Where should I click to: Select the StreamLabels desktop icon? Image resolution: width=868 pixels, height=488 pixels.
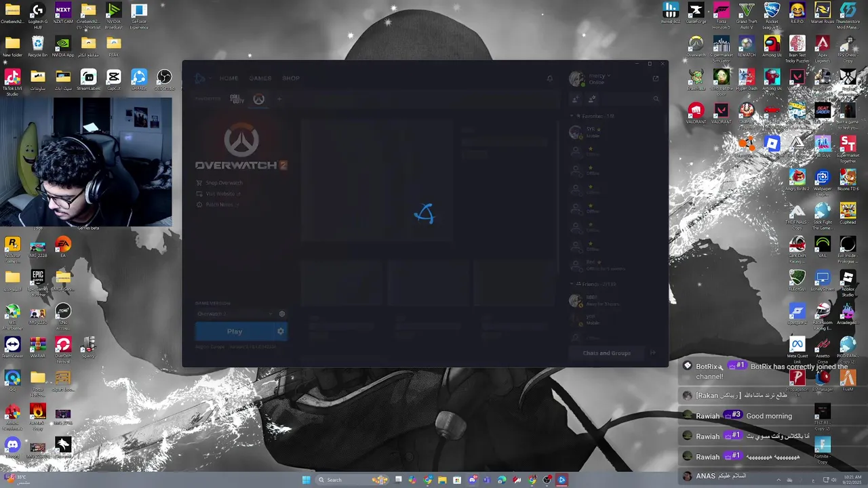[88, 80]
